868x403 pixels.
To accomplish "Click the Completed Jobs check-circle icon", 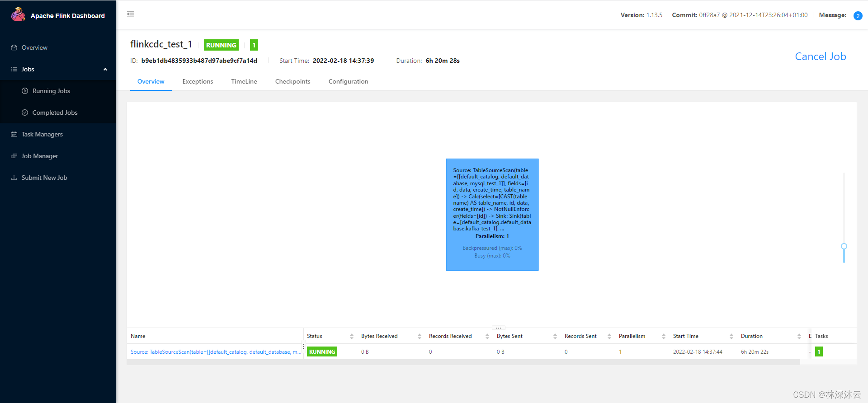I will coord(25,112).
